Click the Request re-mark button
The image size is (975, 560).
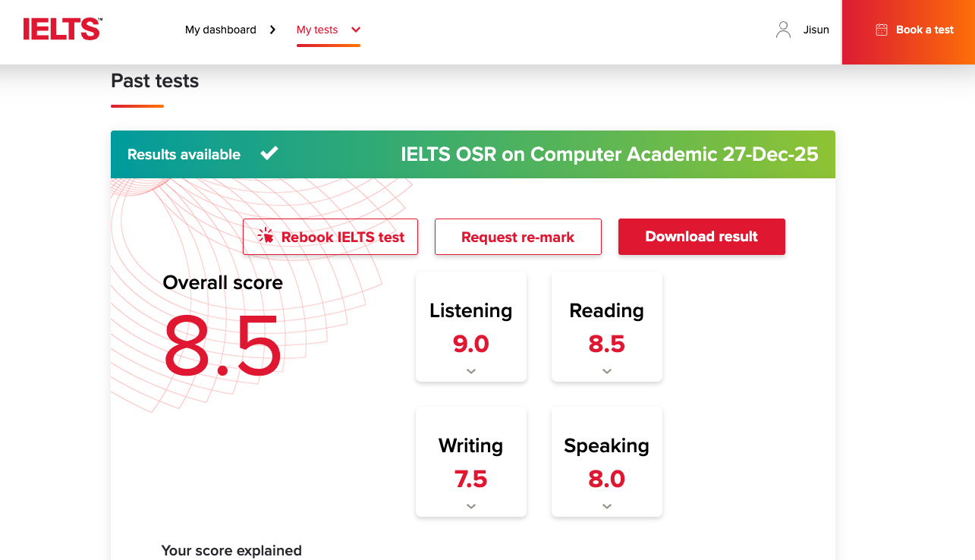click(517, 237)
